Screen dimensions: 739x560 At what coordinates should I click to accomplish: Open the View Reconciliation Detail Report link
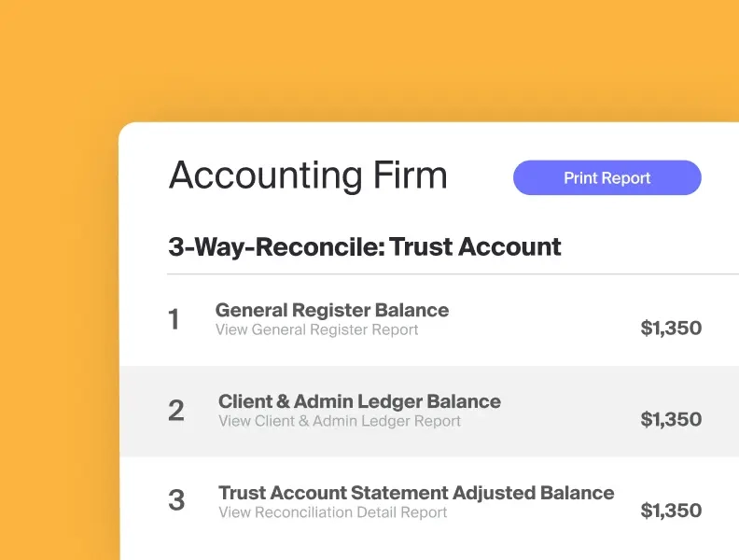click(333, 512)
